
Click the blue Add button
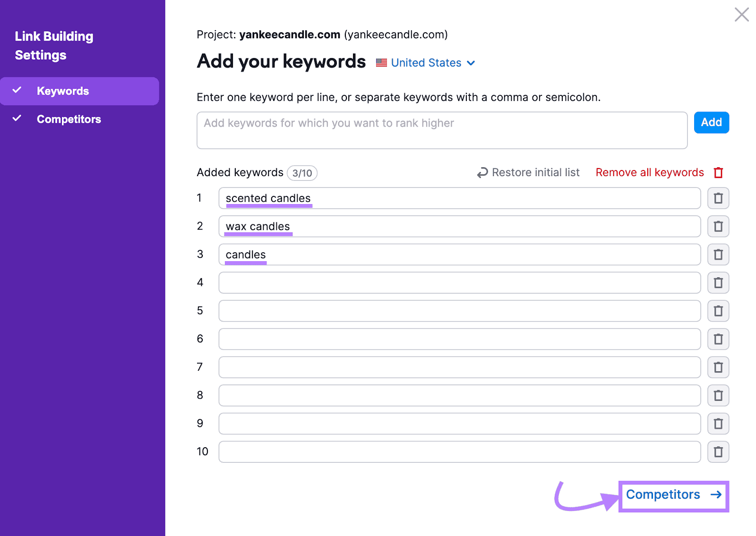click(x=711, y=122)
